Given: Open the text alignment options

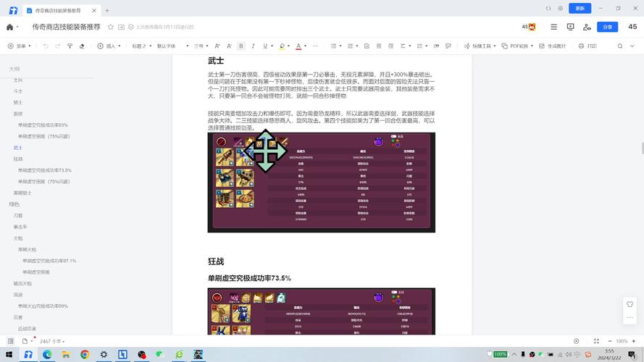Looking at the screenshot, I should (404, 46).
